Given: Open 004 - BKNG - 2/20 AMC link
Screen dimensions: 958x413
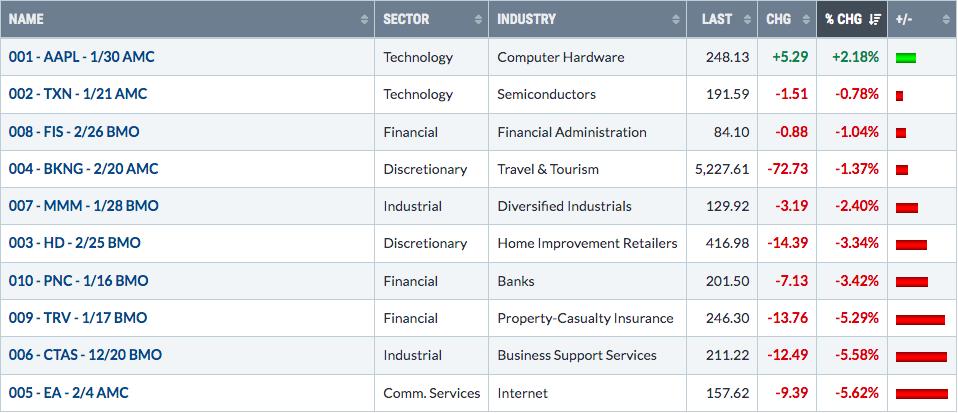Looking at the screenshot, I should (83, 169).
